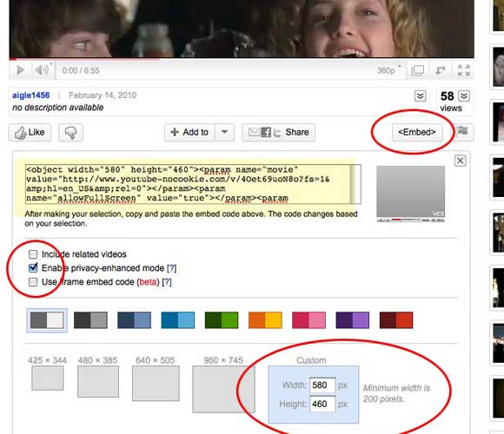The width and height of the screenshot is (504, 434).
Task: Click the thumbs down dislike icon
Action: [70, 133]
